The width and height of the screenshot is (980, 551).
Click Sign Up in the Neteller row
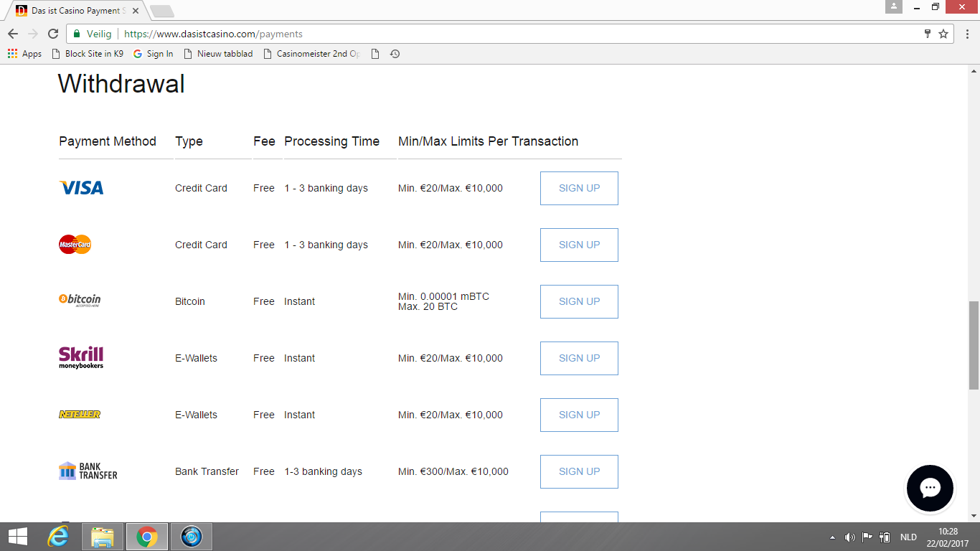click(579, 415)
